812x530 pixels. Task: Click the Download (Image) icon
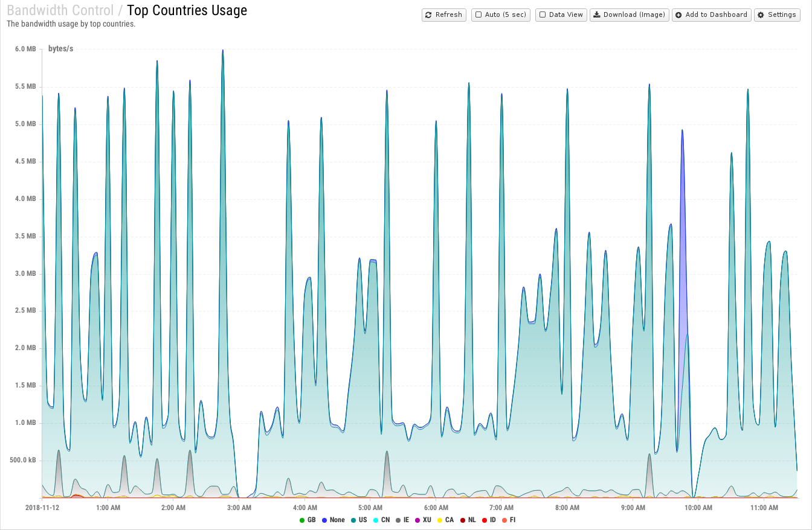point(596,15)
